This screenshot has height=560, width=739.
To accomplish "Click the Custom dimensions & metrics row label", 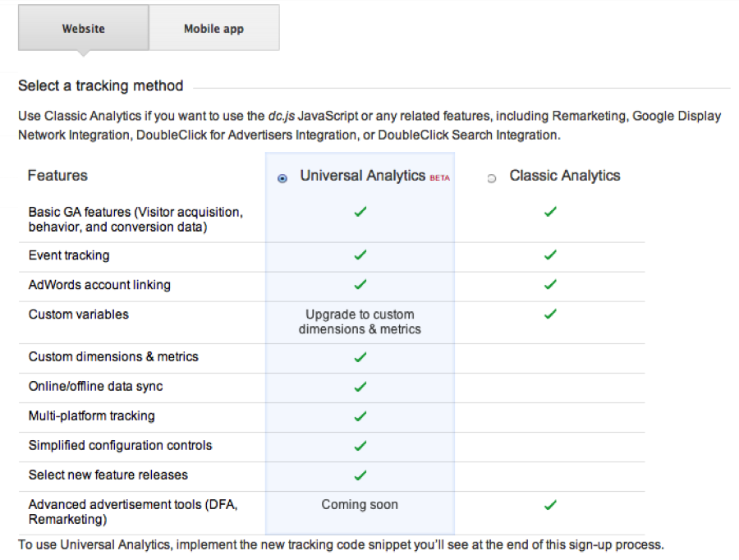I will [x=113, y=356].
